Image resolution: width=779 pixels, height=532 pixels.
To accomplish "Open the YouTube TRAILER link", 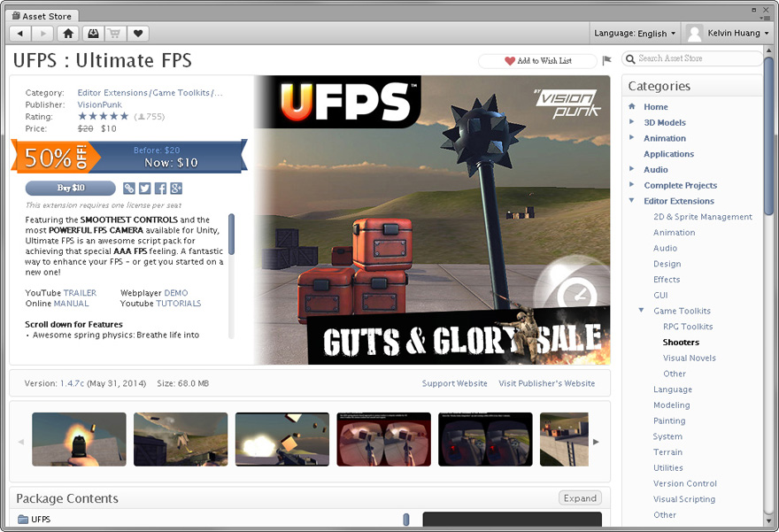I will pos(80,293).
